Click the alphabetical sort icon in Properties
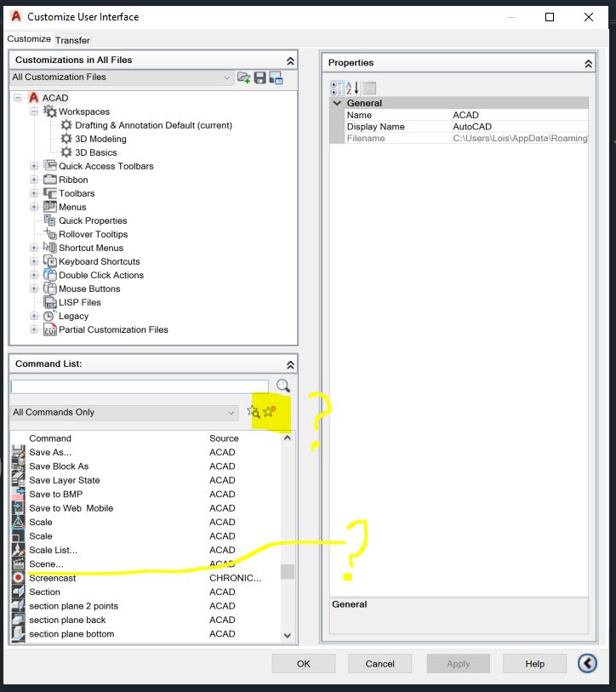 tap(352, 88)
